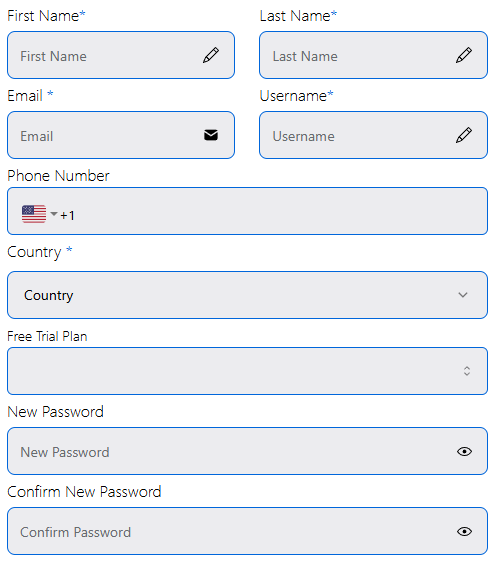494x561 pixels.
Task: Select the Country combo box text
Action: [x=49, y=296]
